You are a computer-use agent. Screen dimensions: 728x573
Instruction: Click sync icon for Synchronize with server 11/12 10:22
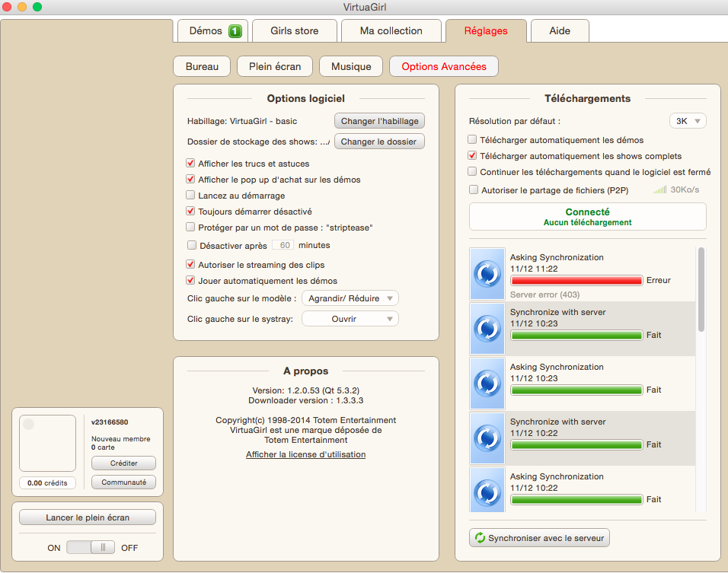(487, 438)
